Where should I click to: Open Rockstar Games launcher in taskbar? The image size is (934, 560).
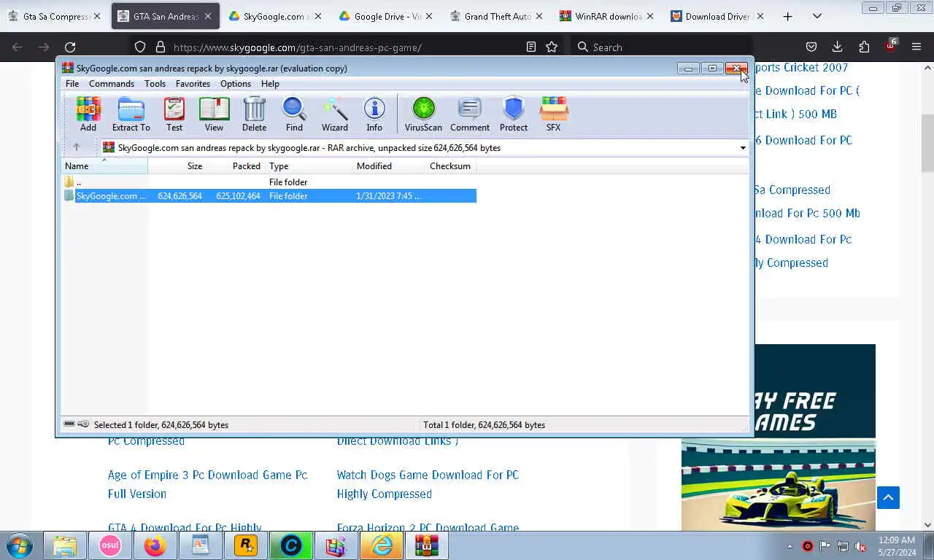[x=246, y=545]
